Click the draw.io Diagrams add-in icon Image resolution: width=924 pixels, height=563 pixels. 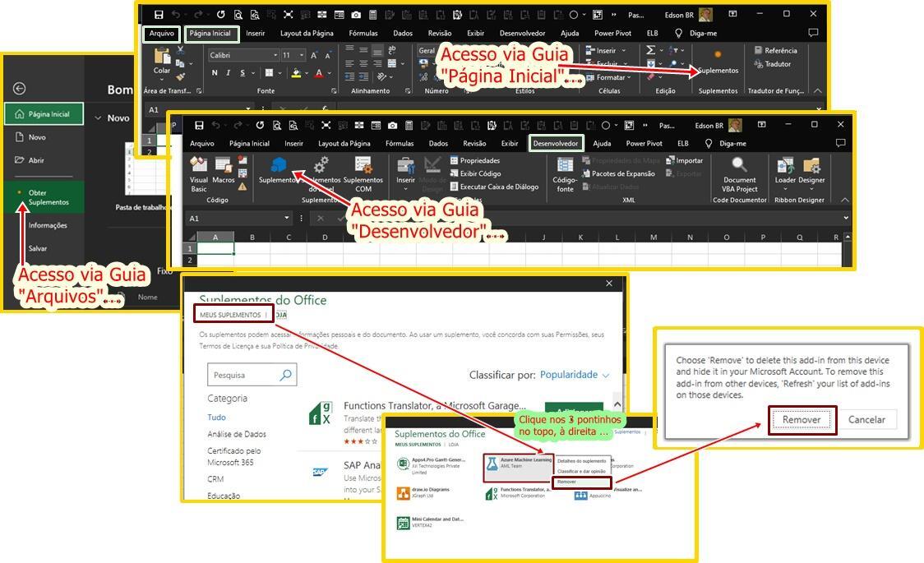pyautogui.click(x=403, y=493)
